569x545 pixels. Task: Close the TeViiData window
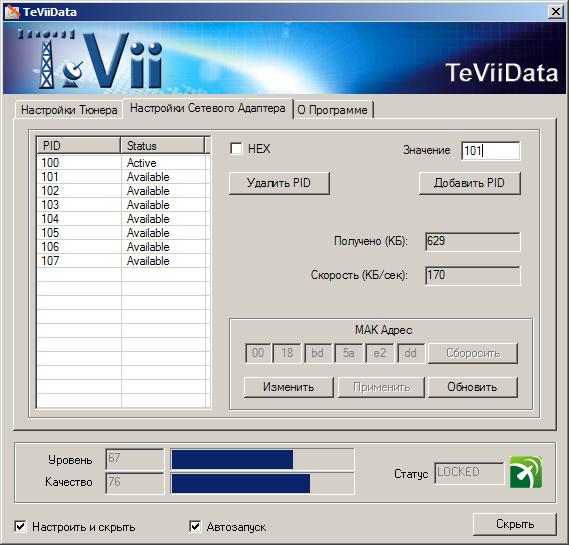(556, 12)
